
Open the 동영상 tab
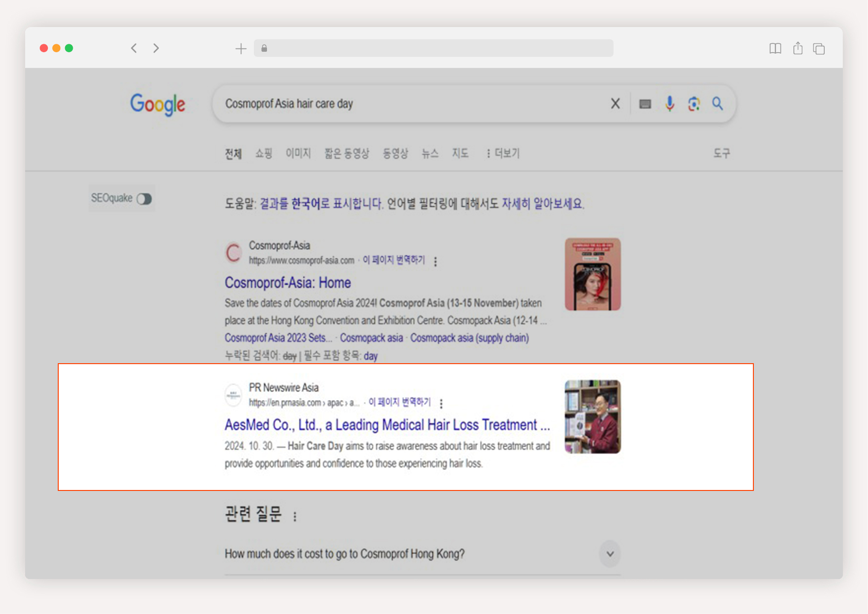(395, 153)
